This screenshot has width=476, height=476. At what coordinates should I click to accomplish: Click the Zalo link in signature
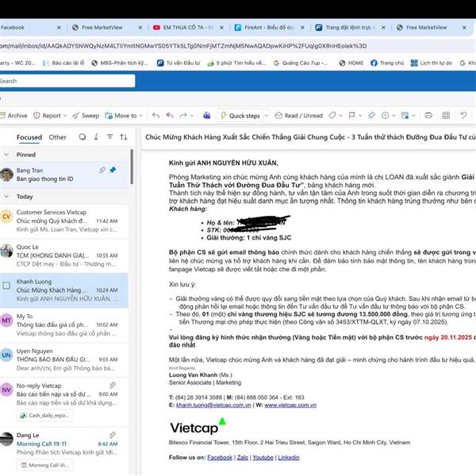(x=243, y=458)
